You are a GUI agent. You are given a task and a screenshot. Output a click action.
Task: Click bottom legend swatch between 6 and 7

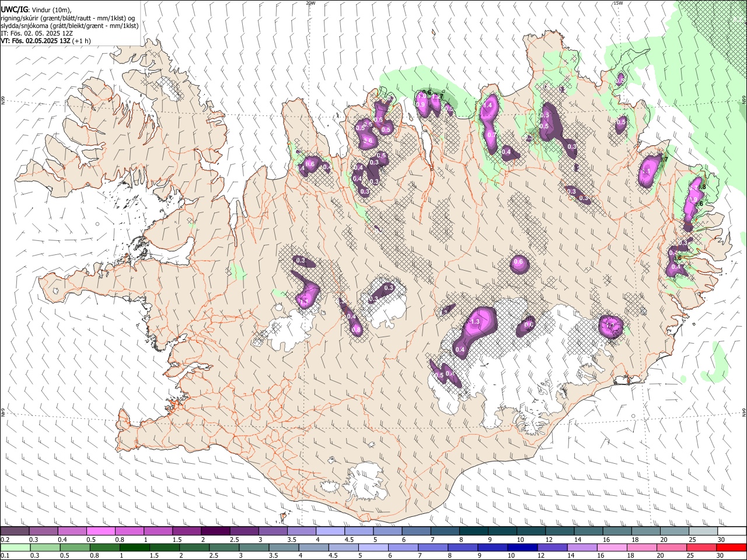click(403, 547)
